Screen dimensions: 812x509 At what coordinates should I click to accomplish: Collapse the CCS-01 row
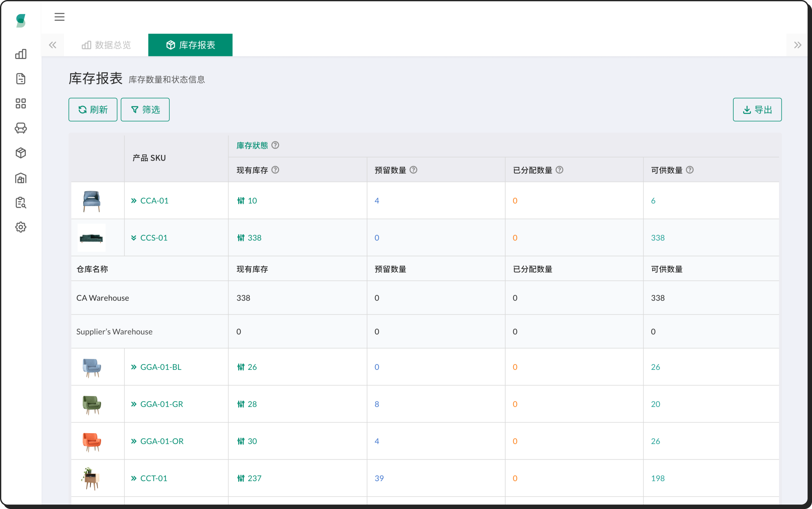pyautogui.click(x=134, y=238)
